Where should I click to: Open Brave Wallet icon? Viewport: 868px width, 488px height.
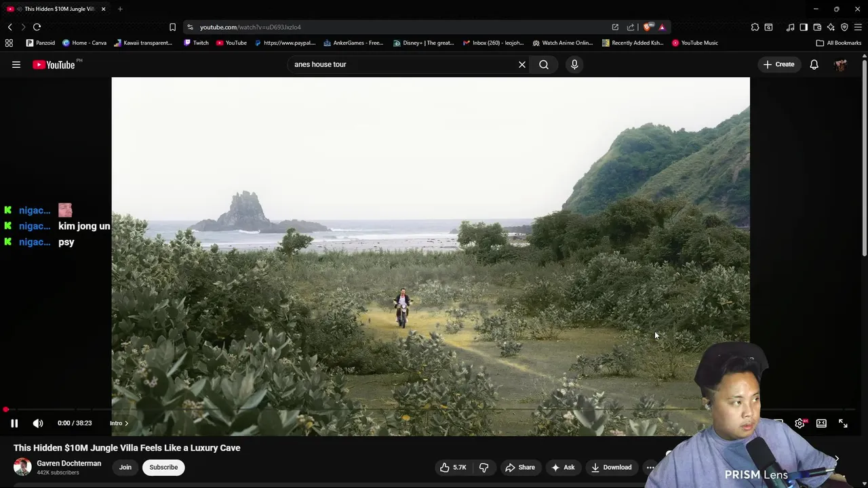pos(817,27)
